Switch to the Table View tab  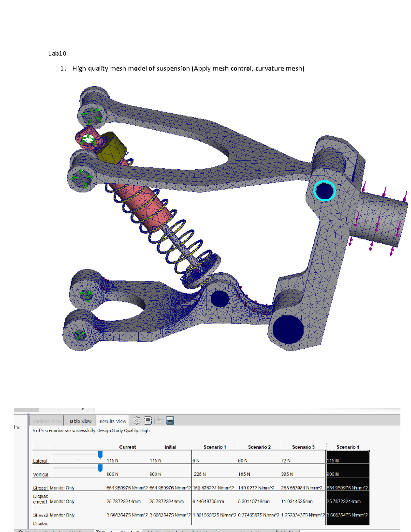point(80,421)
